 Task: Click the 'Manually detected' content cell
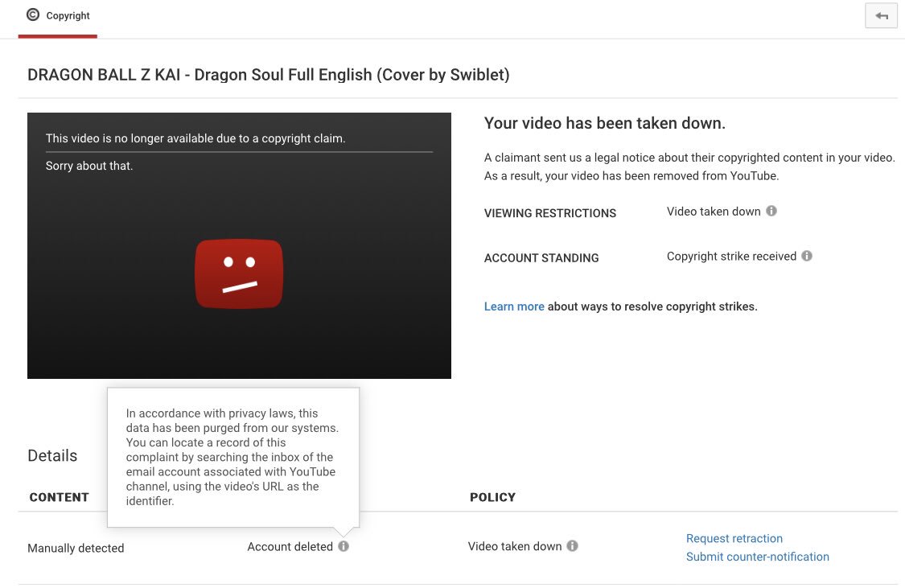tap(76, 549)
